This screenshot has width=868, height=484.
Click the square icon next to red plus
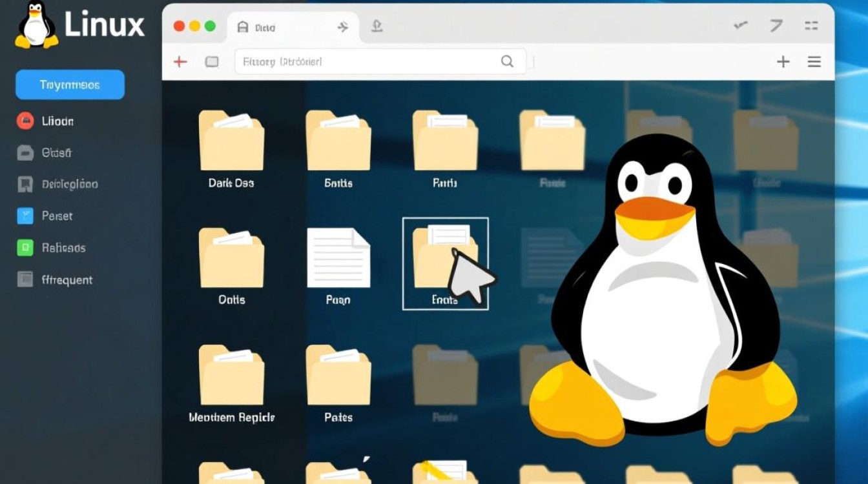coord(212,62)
